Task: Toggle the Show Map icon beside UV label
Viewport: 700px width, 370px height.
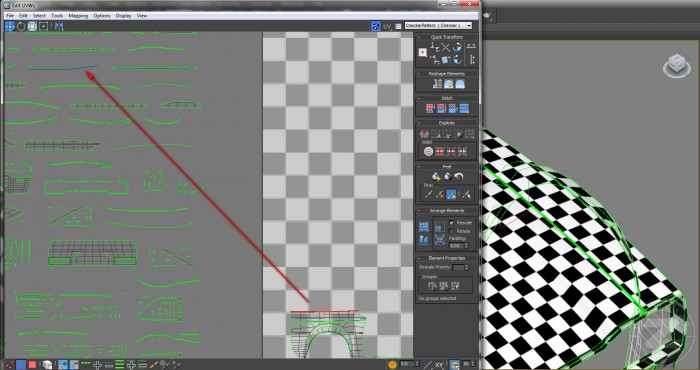Action: [x=375, y=26]
